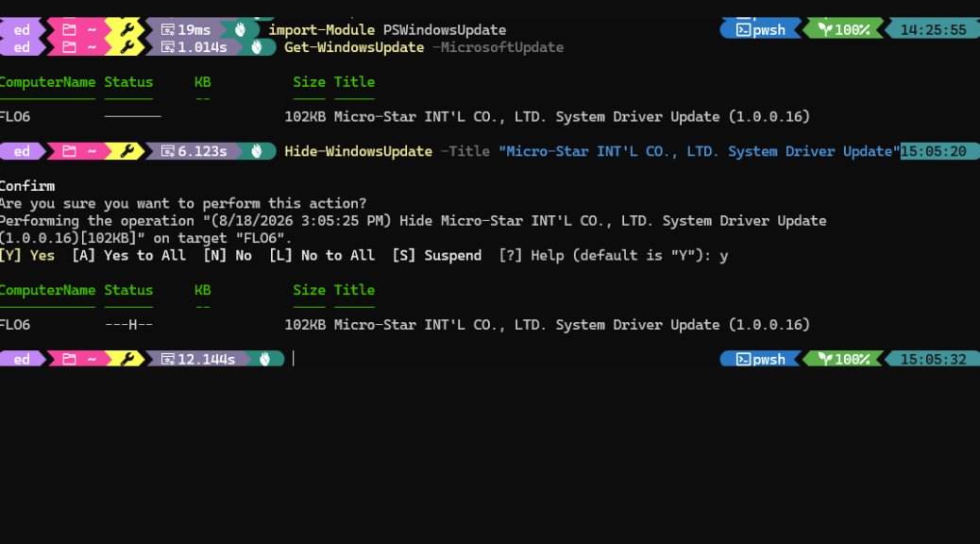Click the folder icon in the 19ms prompt row
Screen dimensions: 980x544
pyautogui.click(x=69, y=30)
